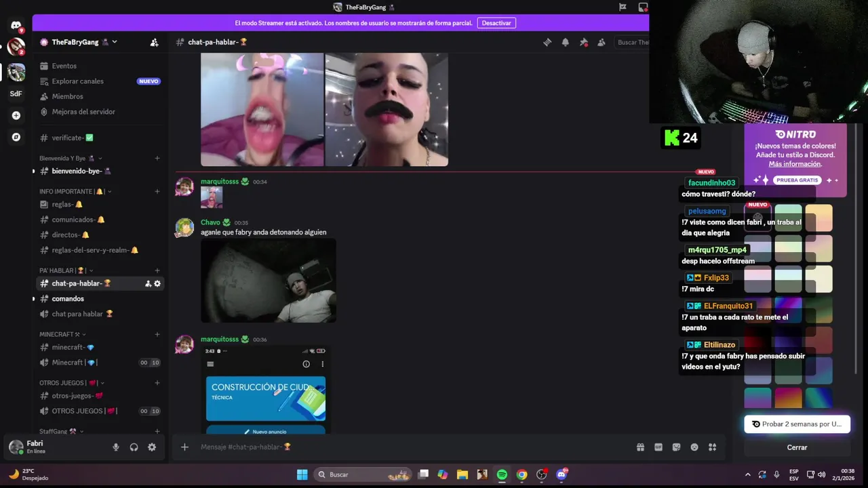Select peach-yellow theme swatch in first row

click(818, 218)
